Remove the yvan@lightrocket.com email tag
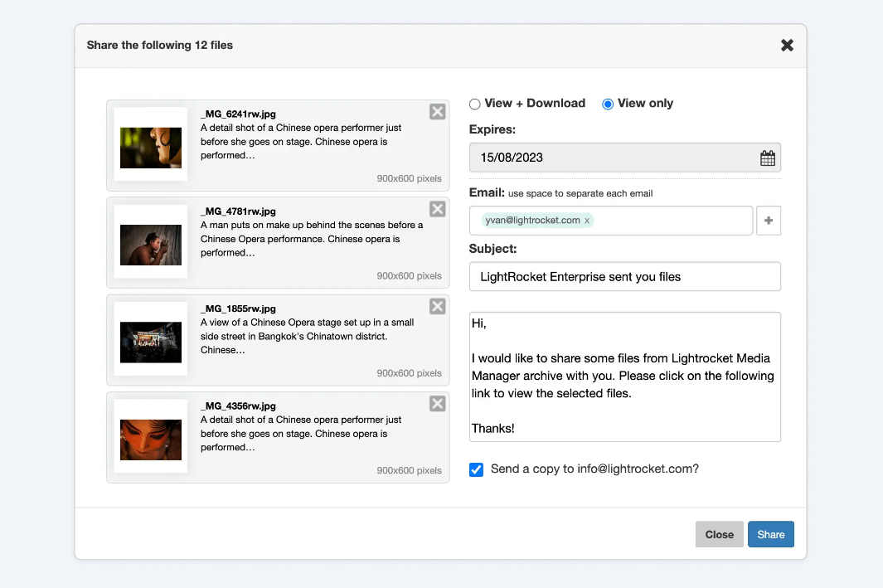Viewport: 883px width, 588px height. 587,221
